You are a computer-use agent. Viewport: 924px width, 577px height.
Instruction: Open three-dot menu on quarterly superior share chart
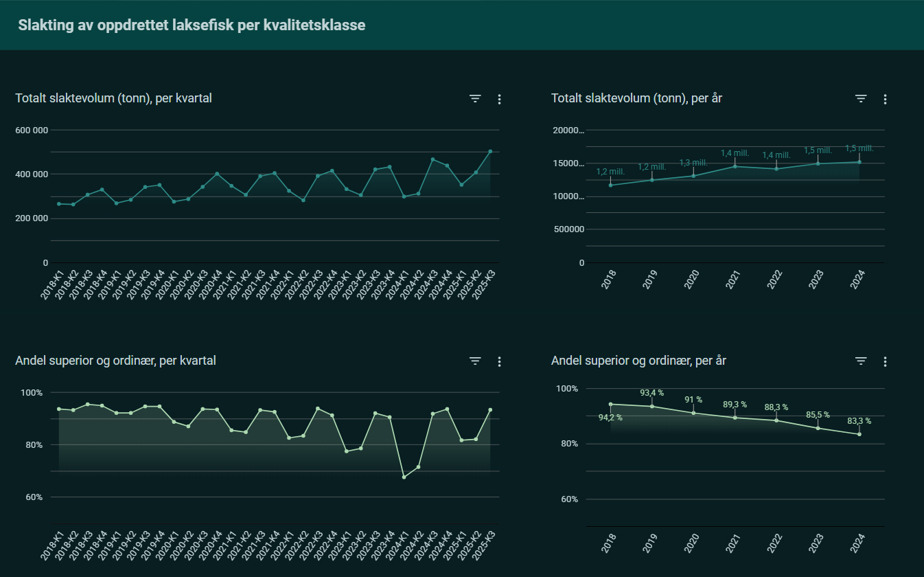[x=499, y=361]
